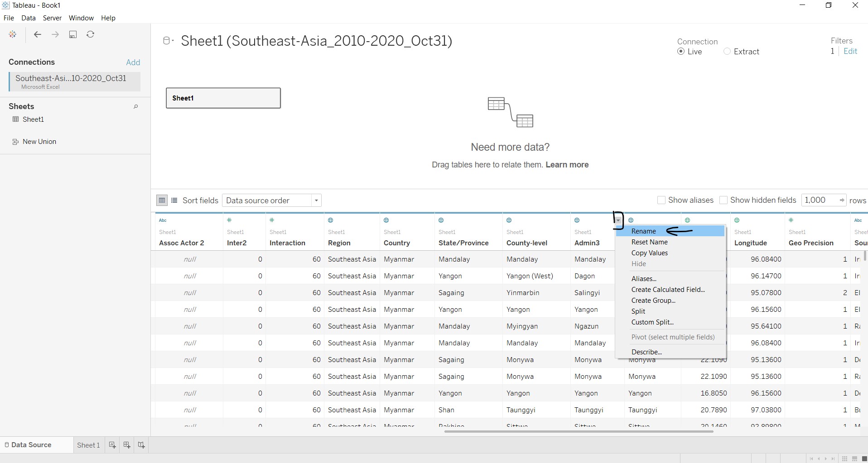Refresh the data source
Image resolution: width=868 pixels, height=463 pixels.
tap(91, 34)
